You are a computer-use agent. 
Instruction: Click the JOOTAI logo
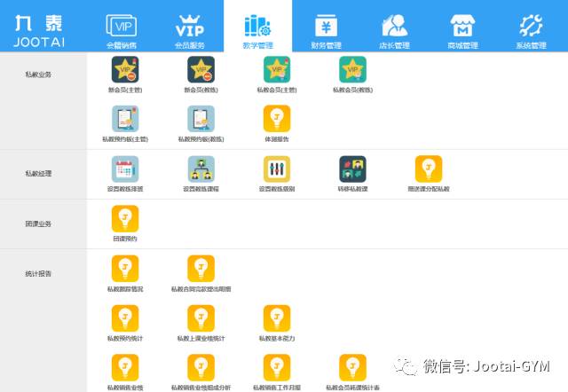(x=39, y=31)
